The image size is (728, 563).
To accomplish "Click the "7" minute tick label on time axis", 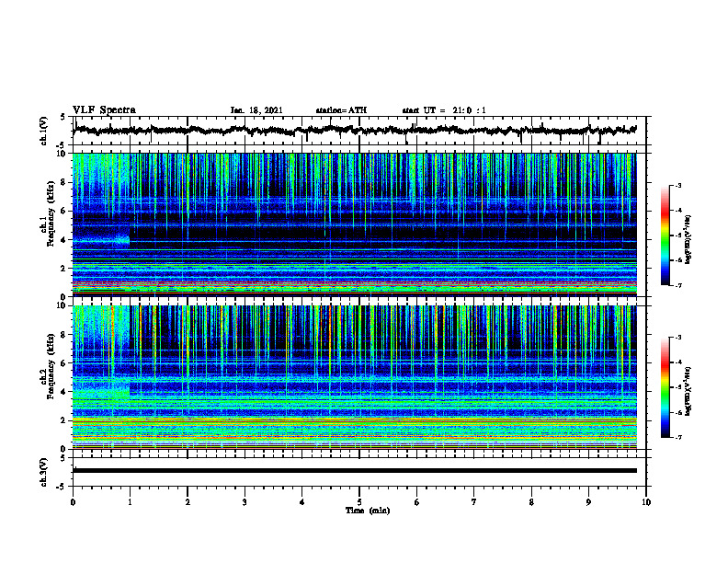I will point(474,502).
